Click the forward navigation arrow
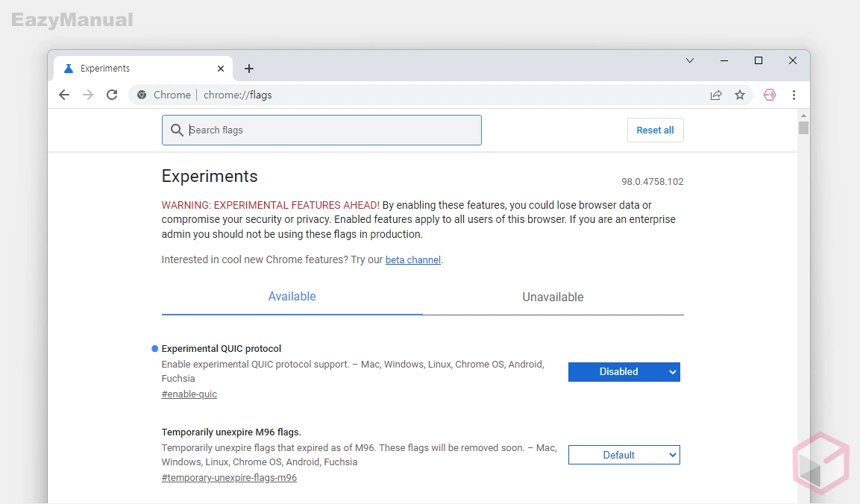 click(88, 95)
